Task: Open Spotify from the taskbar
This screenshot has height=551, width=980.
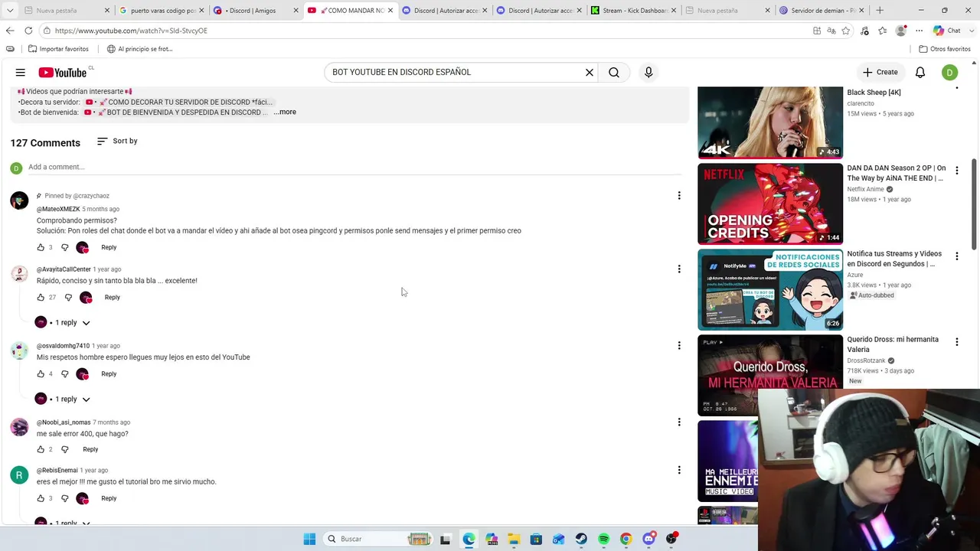Action: pyautogui.click(x=603, y=539)
